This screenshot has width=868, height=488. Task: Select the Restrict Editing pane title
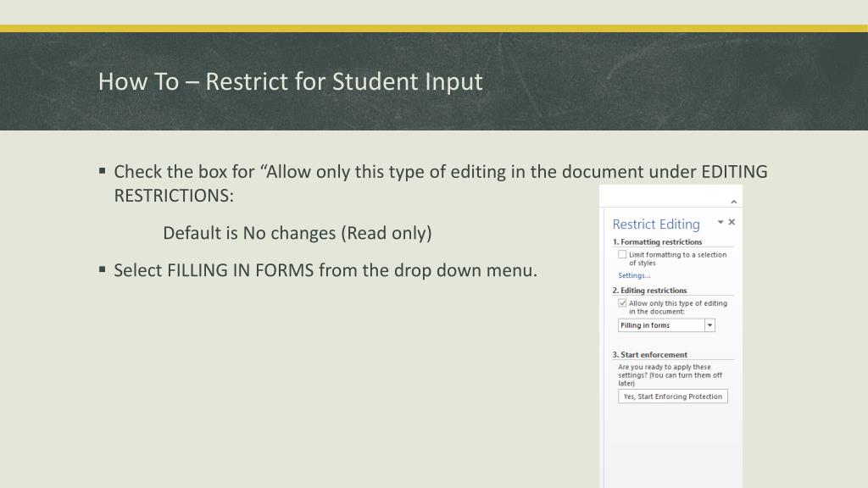pos(656,224)
